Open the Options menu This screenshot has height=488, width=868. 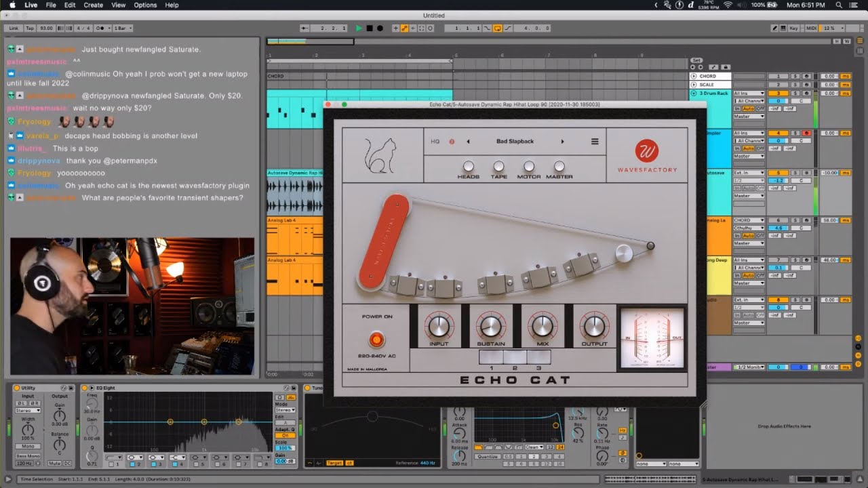(145, 5)
